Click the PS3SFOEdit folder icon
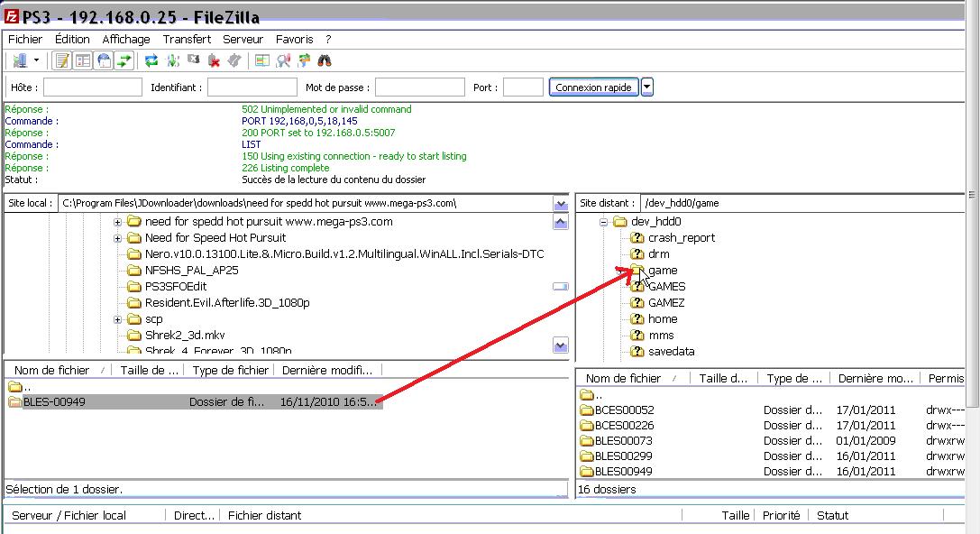The width and height of the screenshot is (980, 534). coord(133,286)
